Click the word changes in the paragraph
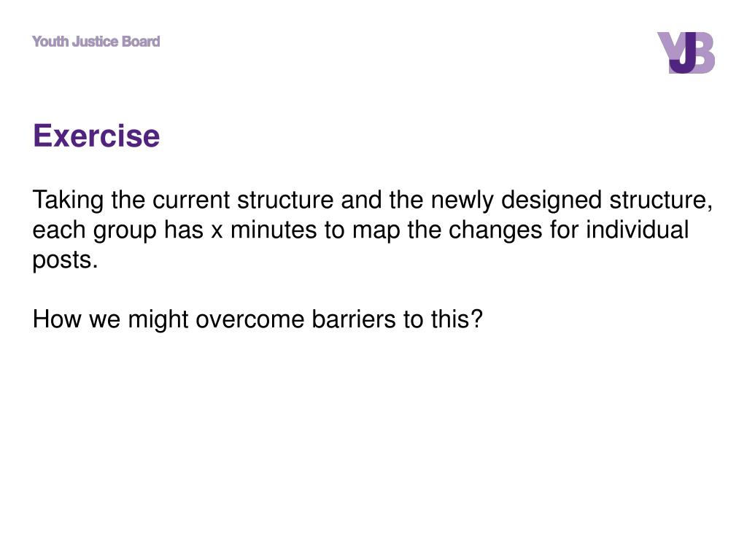Image resolution: width=747 pixels, height=560 pixels. tap(495, 230)
